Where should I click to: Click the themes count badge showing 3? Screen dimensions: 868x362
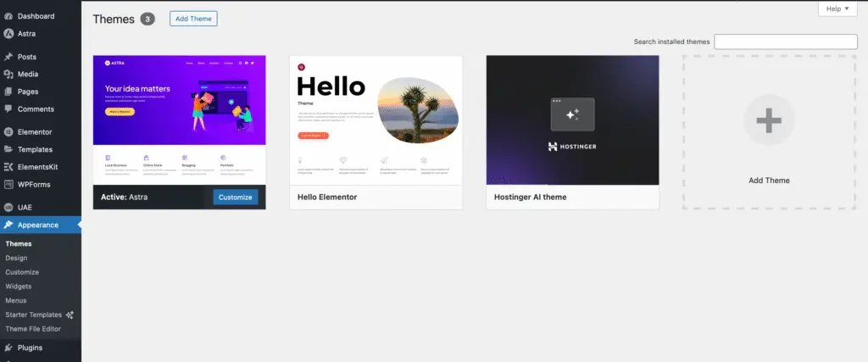(147, 19)
